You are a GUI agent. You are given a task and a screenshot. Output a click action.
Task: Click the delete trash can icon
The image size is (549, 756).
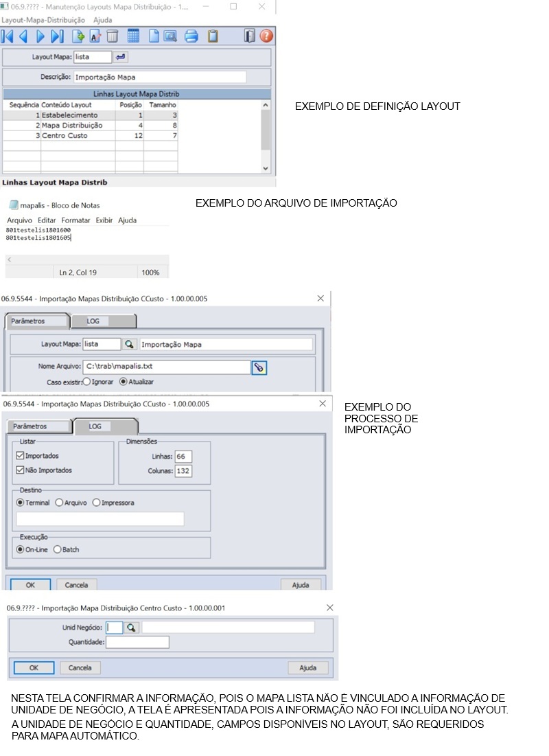(112, 36)
